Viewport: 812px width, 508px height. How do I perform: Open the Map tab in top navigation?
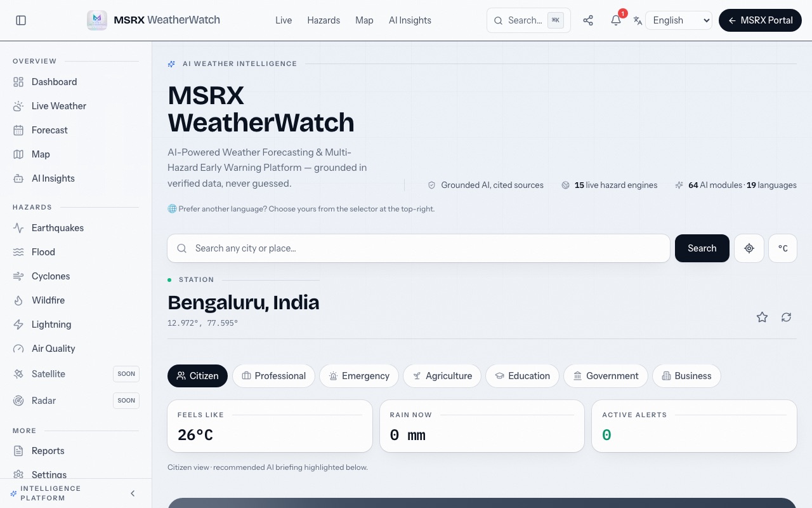364,20
